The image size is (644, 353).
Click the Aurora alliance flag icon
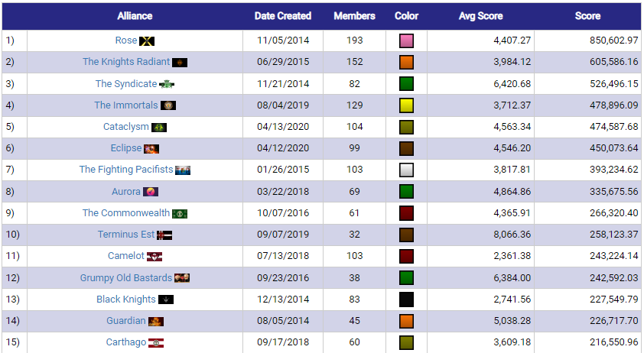151,192
